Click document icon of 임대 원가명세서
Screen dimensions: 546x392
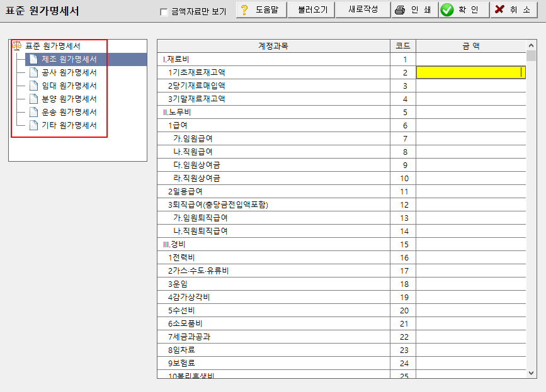click(x=33, y=86)
